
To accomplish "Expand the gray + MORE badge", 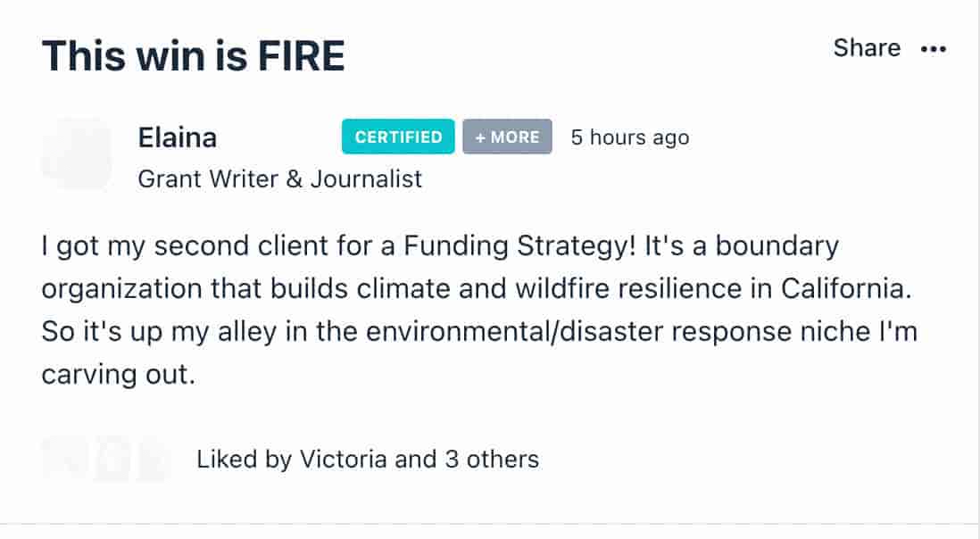I will [507, 137].
